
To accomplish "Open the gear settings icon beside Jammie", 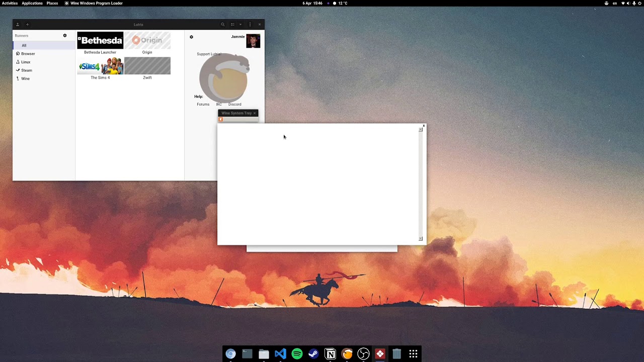I will [191, 37].
